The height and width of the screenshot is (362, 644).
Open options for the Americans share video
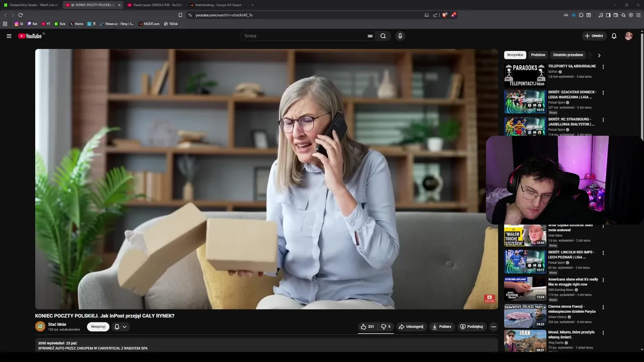click(x=603, y=280)
